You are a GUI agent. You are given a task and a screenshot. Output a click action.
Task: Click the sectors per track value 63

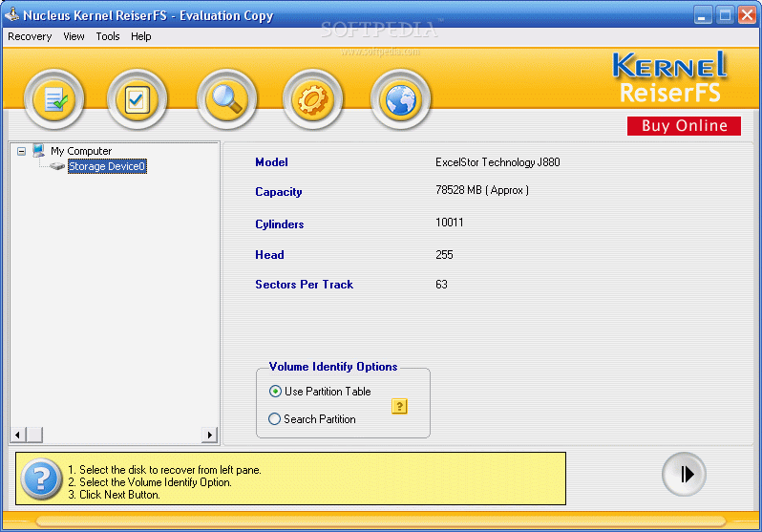441,285
